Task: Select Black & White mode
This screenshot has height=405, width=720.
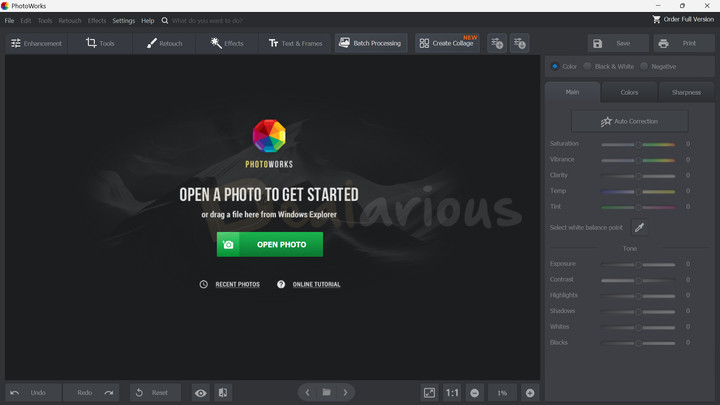Action: [587, 66]
